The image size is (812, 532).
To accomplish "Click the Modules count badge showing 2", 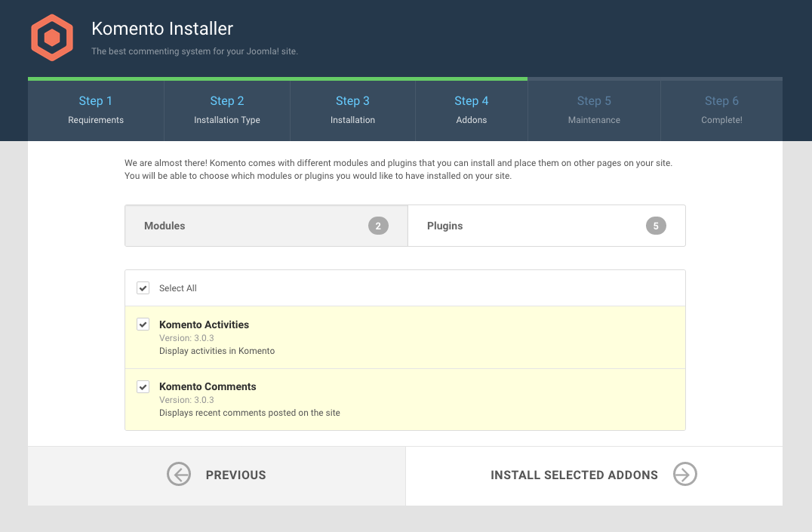I will tap(378, 226).
